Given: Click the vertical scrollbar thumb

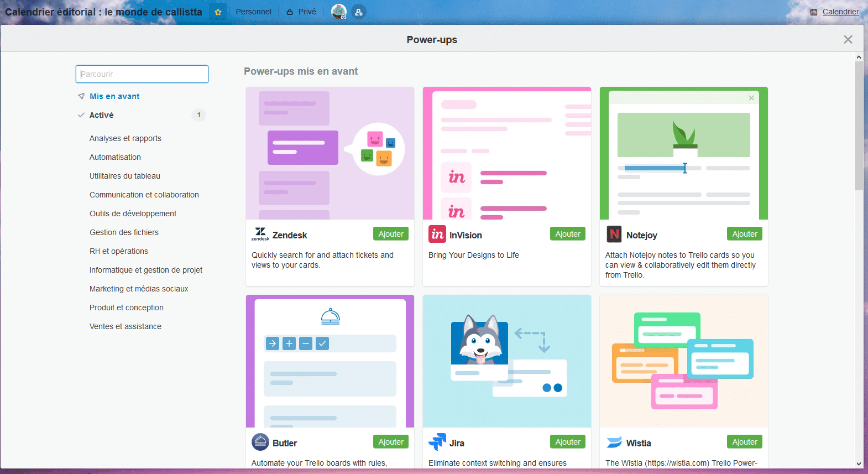Looking at the screenshot, I should pos(859,126).
